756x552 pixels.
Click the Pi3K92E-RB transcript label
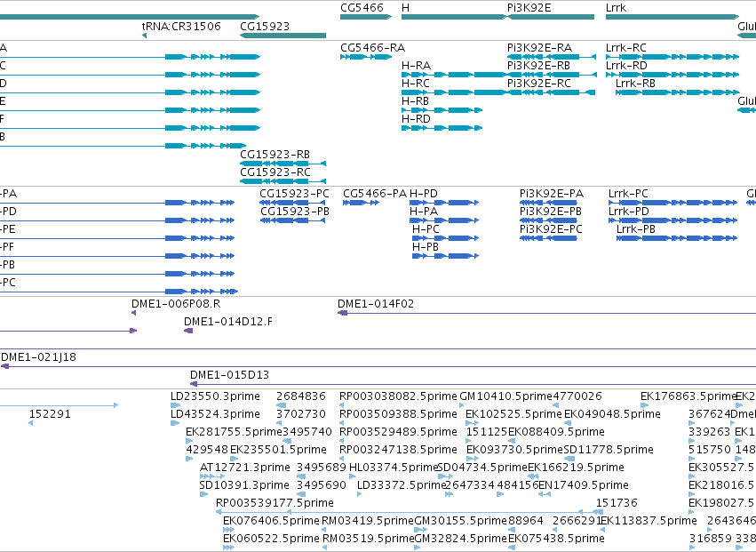[x=538, y=66]
